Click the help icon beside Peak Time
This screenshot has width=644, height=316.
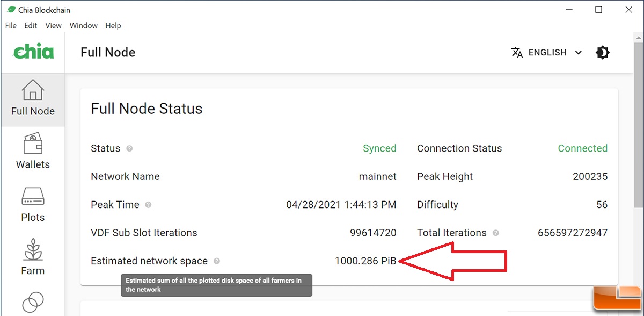(148, 205)
